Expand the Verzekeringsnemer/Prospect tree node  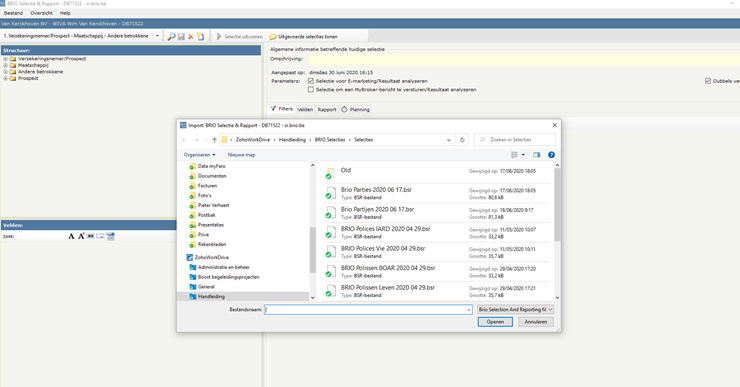click(5, 59)
